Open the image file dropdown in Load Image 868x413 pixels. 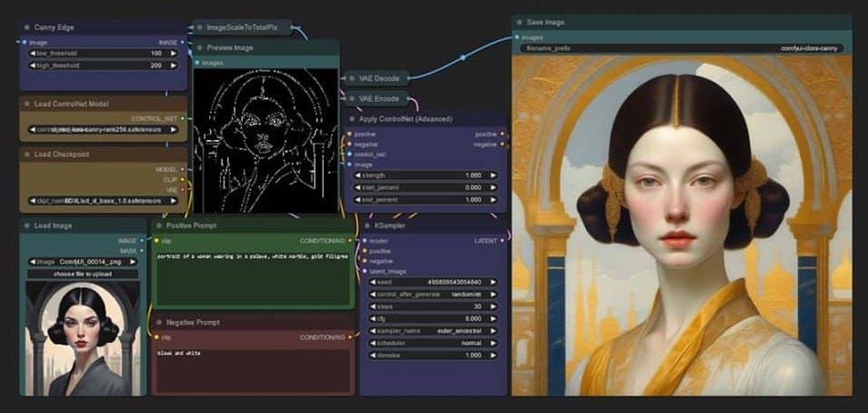[83, 262]
